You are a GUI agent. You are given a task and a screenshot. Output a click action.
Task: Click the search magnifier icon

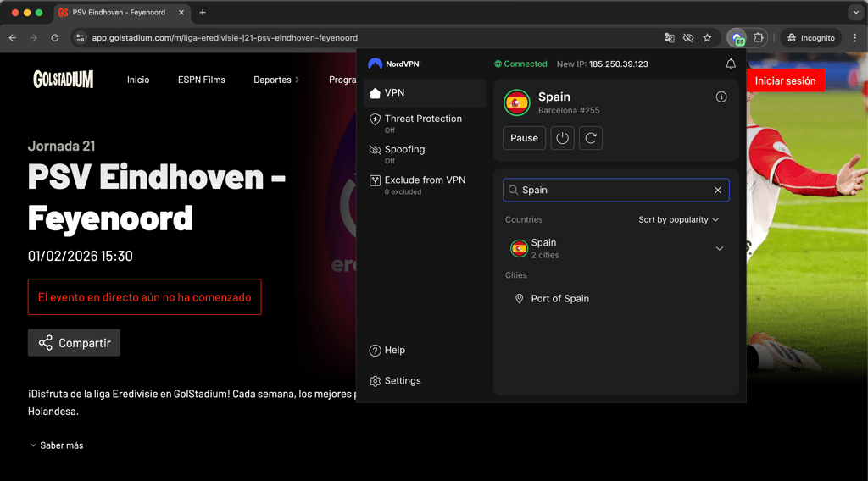(513, 190)
